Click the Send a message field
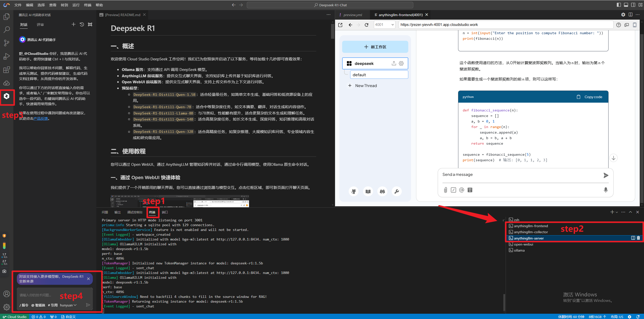 [x=521, y=175]
